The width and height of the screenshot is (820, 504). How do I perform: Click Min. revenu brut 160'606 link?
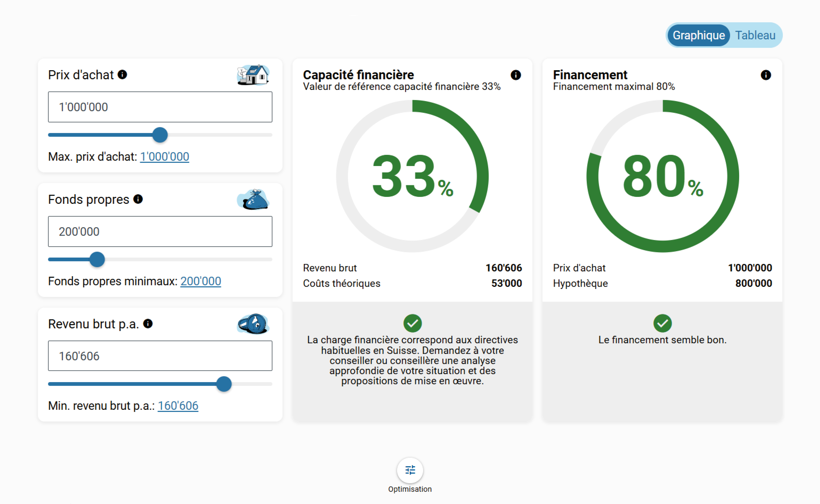coord(178,406)
